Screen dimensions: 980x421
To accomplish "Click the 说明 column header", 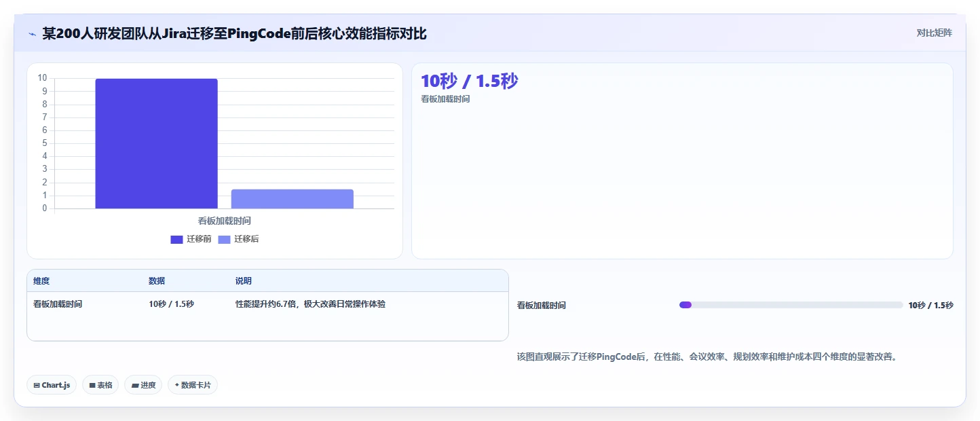I will pyautogui.click(x=244, y=281).
